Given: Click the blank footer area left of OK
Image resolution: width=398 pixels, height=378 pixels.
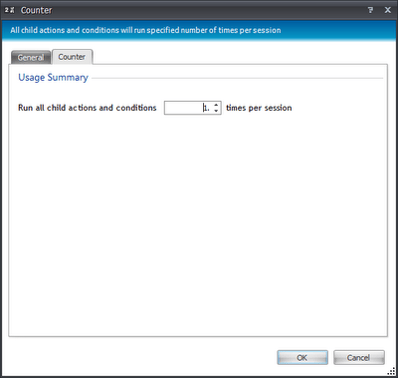Looking at the screenshot, I should pyautogui.click(x=140, y=357).
